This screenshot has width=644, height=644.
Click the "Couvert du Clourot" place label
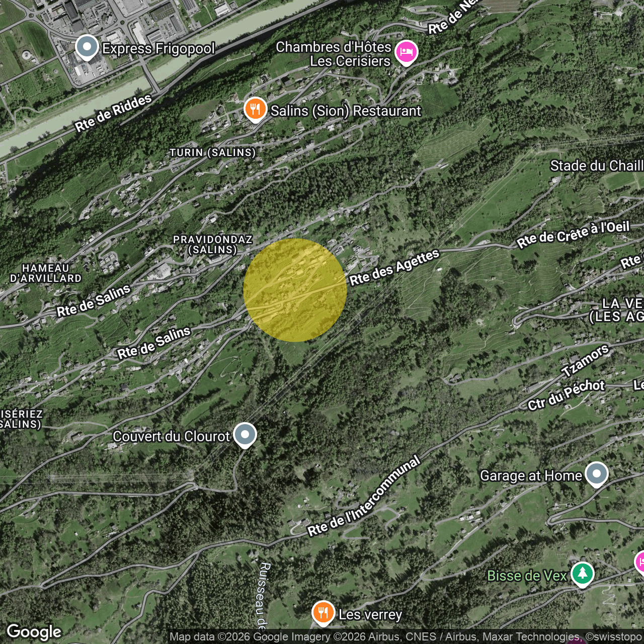point(171,436)
